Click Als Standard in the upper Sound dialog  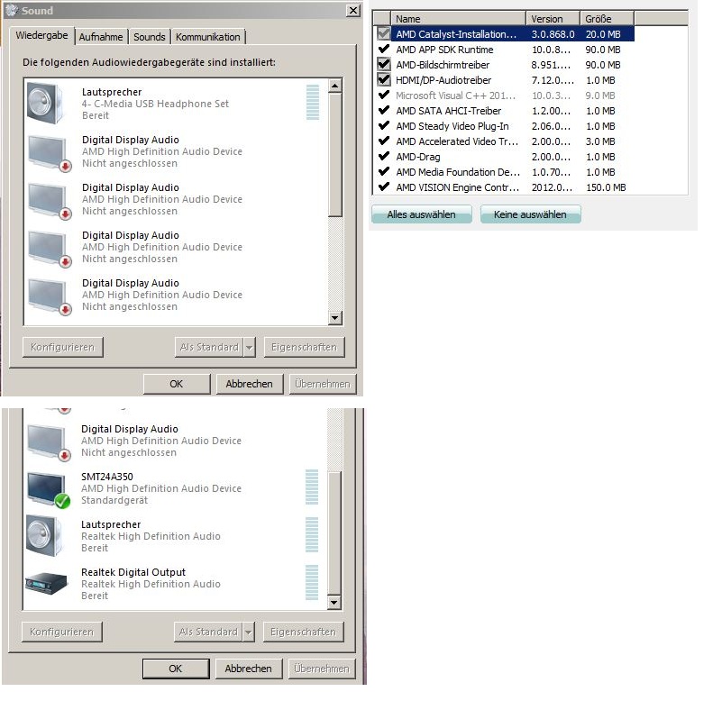[x=209, y=347]
